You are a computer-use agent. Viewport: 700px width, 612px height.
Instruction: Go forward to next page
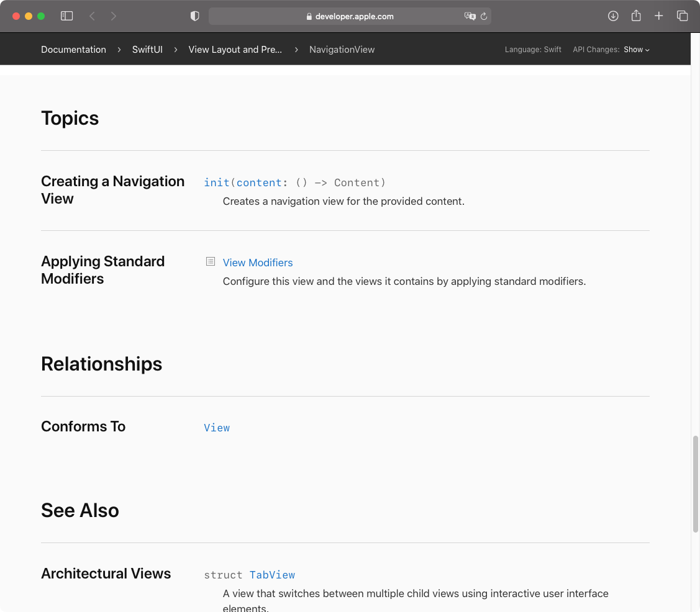pyautogui.click(x=114, y=16)
